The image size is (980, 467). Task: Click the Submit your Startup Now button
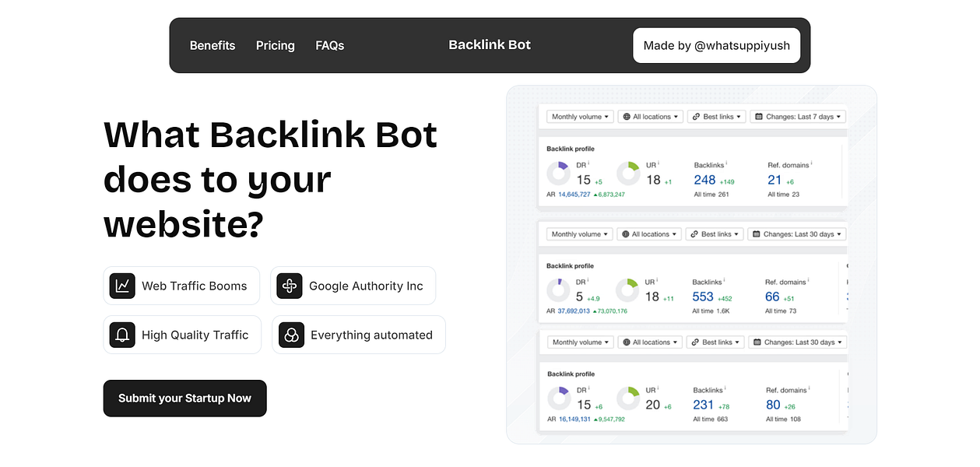[184, 398]
